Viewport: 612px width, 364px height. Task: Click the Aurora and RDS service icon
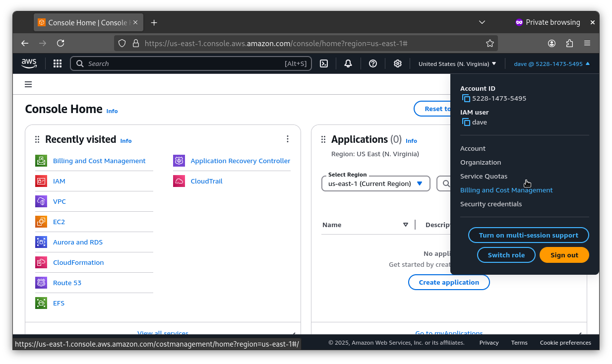pyautogui.click(x=41, y=242)
